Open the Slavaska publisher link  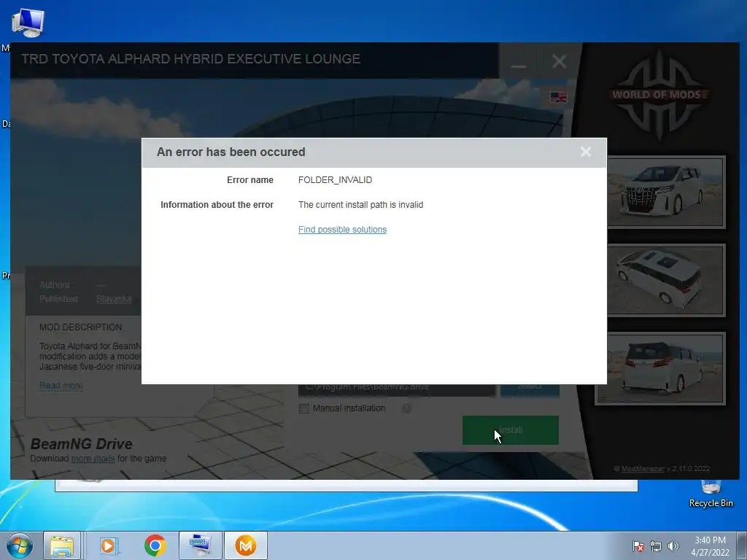point(114,299)
